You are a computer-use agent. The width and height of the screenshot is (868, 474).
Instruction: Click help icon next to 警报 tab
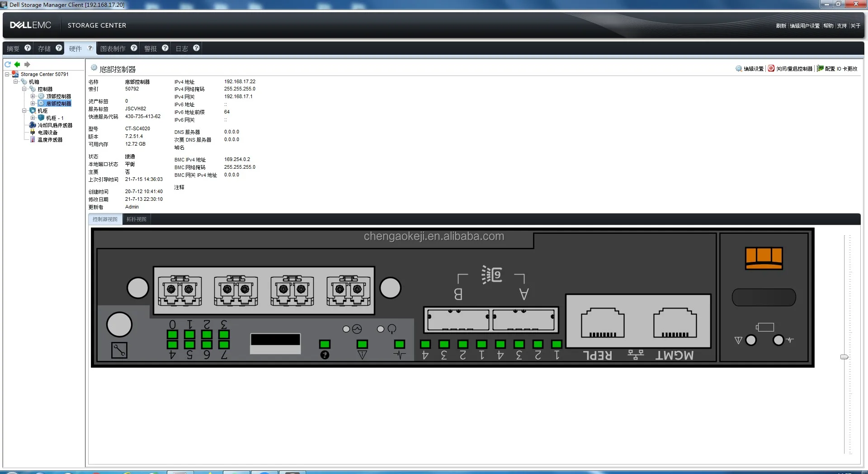tap(165, 48)
